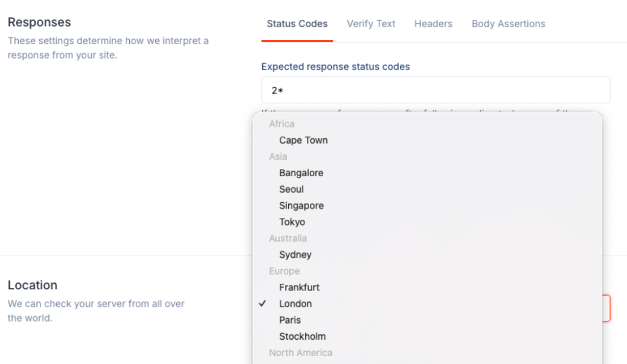The image size is (627, 364).
Task: Click the Europe group header
Action: [x=285, y=271]
